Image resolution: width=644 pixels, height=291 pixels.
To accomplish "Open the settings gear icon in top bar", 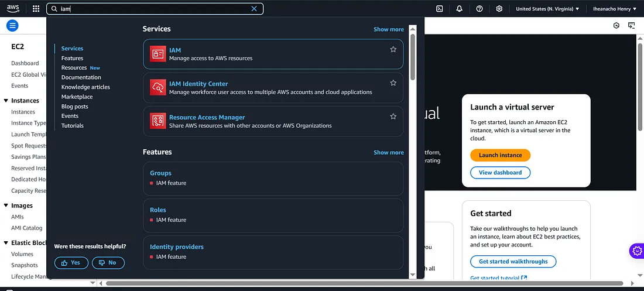I will pos(499,9).
